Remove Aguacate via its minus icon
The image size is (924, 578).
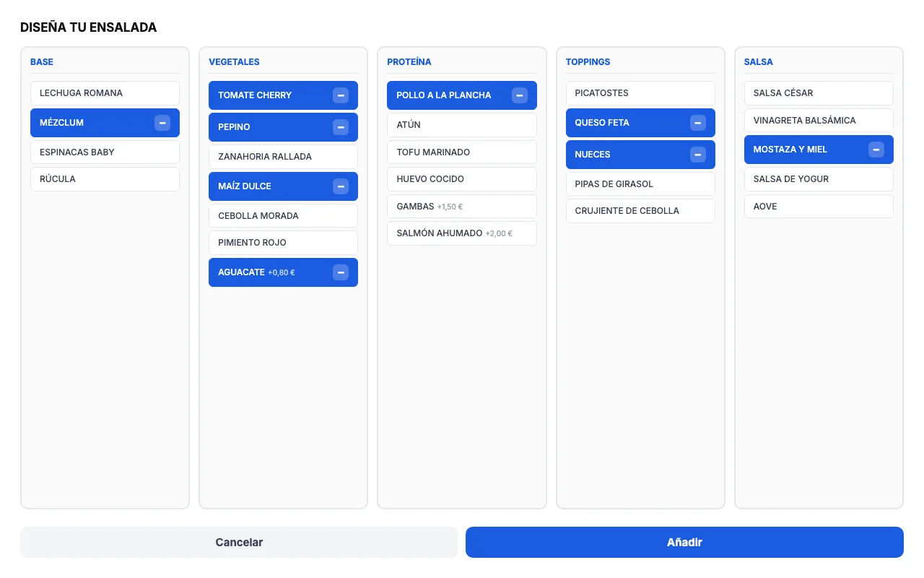point(341,272)
